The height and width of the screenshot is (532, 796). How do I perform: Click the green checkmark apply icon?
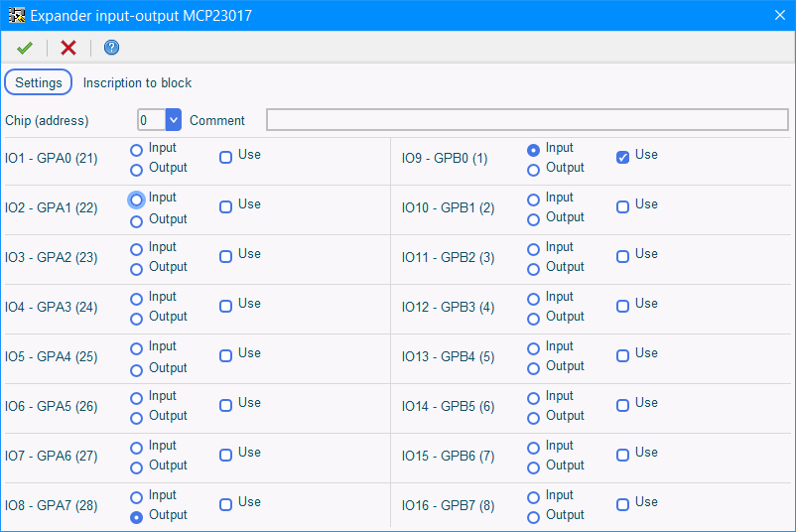(25, 48)
